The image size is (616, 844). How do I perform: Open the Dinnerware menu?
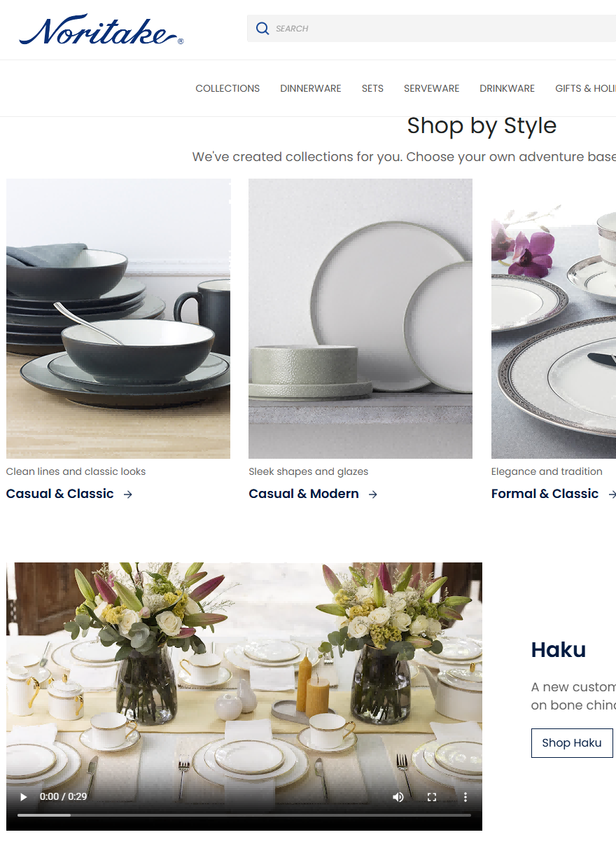point(311,88)
